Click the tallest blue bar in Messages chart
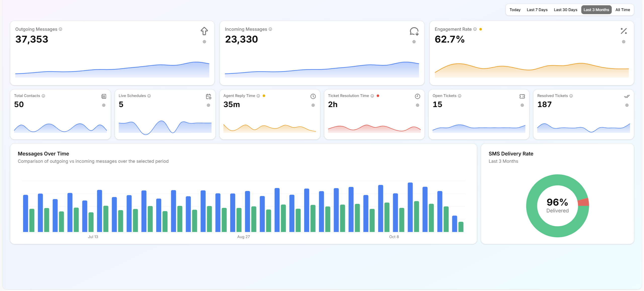Screen dimensions: 644x291 [x=410, y=207]
